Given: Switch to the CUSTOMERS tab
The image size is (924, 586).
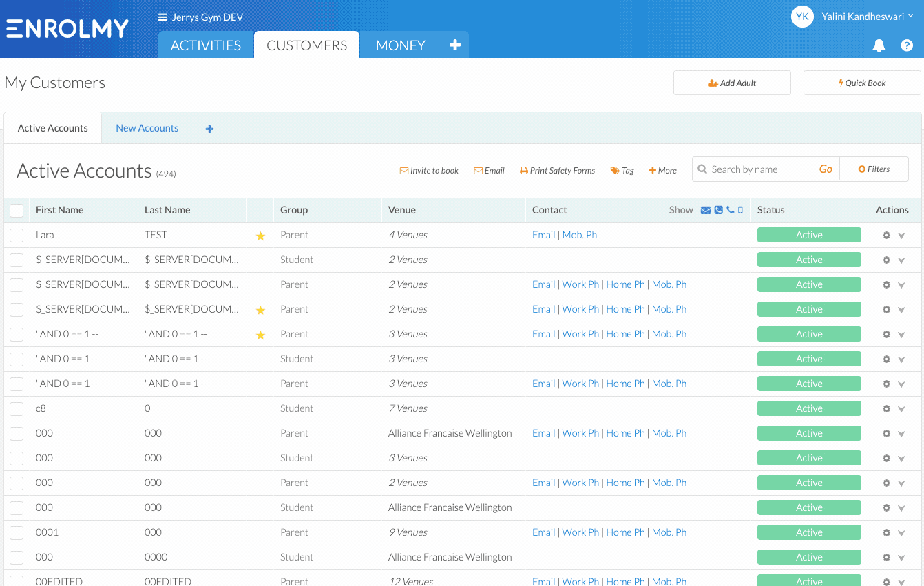Looking at the screenshot, I should coord(307,45).
